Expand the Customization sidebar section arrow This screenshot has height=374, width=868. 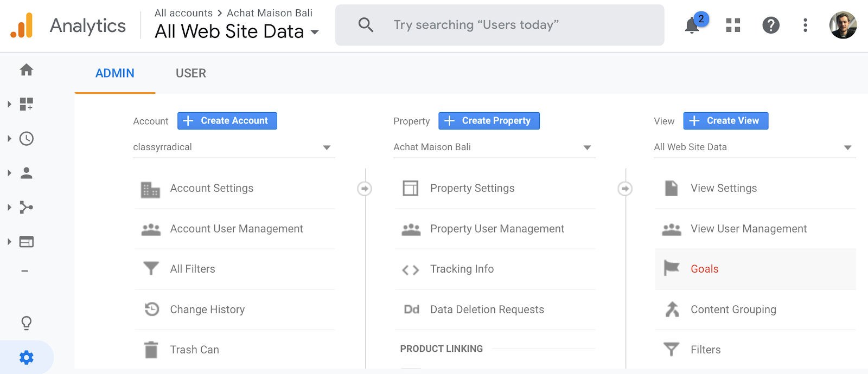(x=9, y=104)
